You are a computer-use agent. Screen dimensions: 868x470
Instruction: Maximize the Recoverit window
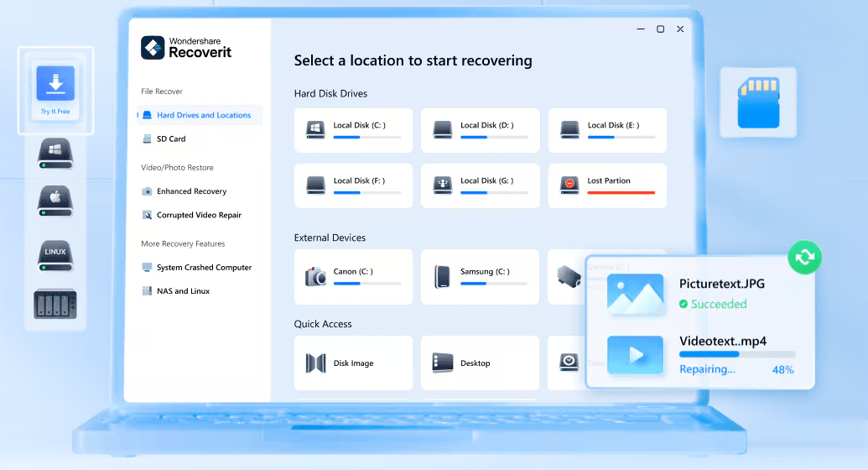pyautogui.click(x=660, y=29)
